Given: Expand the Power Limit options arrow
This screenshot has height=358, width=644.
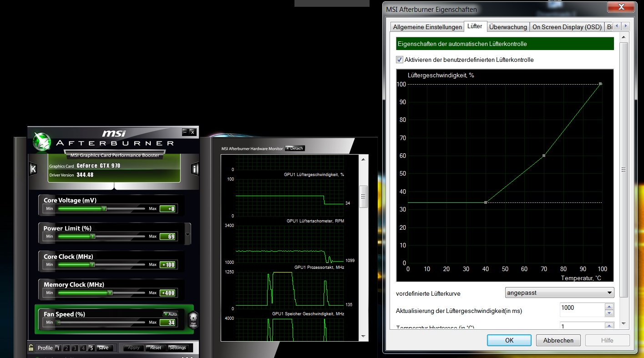Looking at the screenshot, I should [188, 235].
